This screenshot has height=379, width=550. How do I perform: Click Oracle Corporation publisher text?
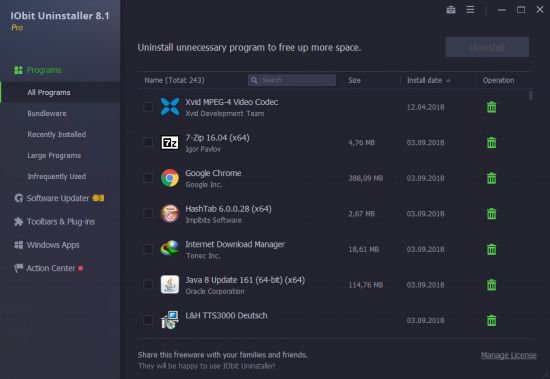pyautogui.click(x=215, y=291)
